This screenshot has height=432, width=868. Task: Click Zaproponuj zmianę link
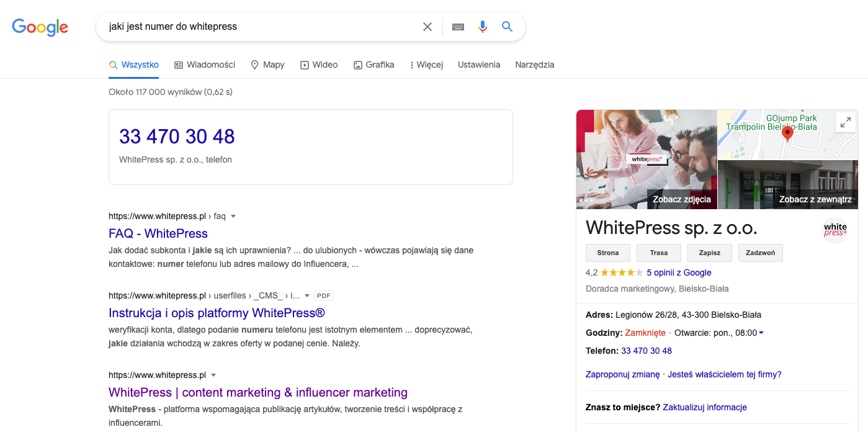coord(623,374)
